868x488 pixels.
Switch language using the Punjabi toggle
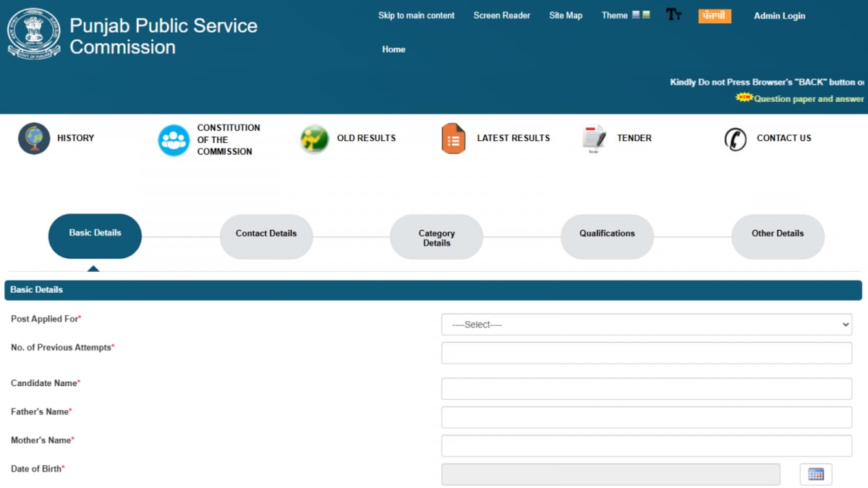(x=715, y=15)
